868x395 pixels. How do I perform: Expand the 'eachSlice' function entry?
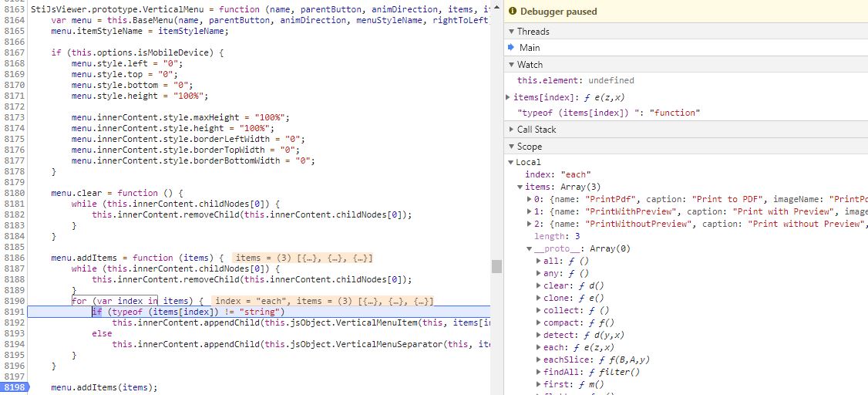(x=539, y=360)
